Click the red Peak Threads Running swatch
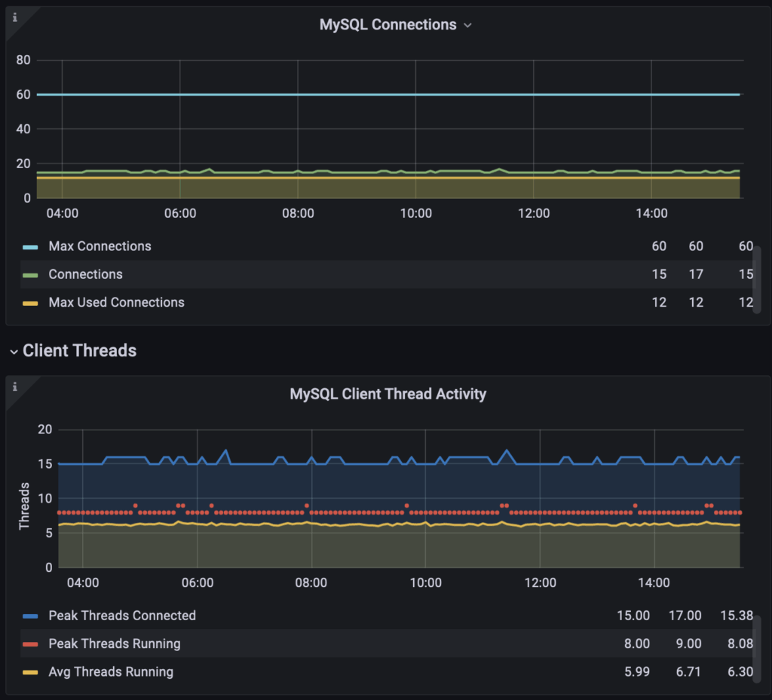Viewport: 772px width, 700px height. click(30, 644)
